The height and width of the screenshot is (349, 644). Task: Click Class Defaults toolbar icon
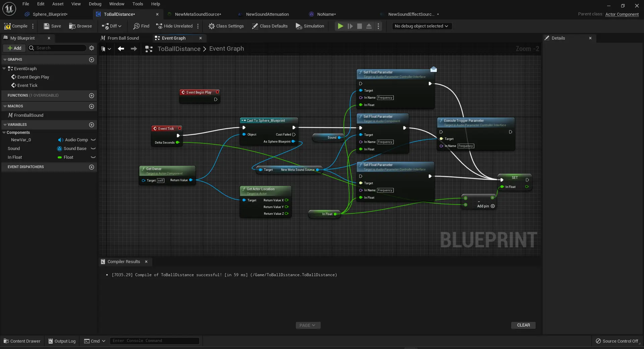(255, 26)
